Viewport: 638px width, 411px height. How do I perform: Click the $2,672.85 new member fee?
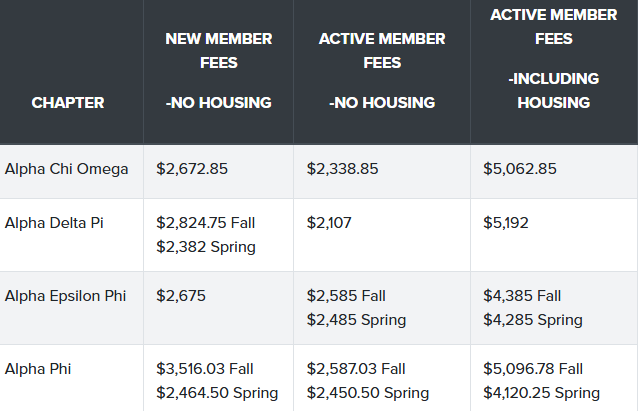click(x=192, y=168)
